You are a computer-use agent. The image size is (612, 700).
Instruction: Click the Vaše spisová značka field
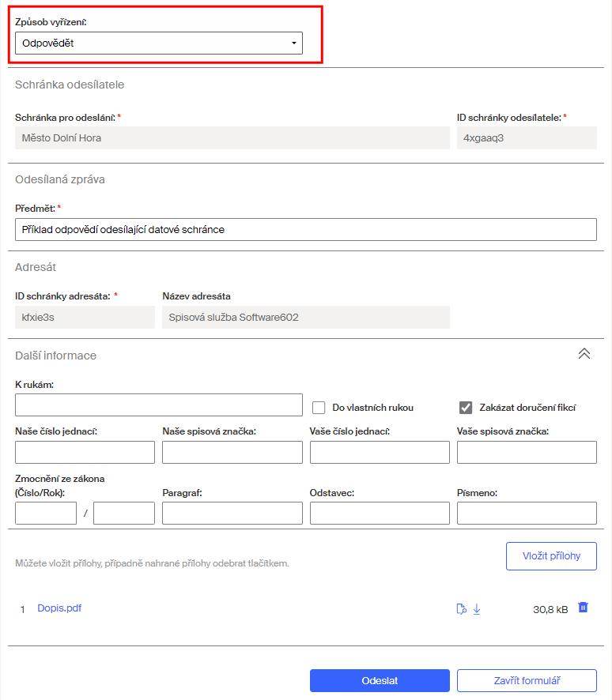[527, 452]
